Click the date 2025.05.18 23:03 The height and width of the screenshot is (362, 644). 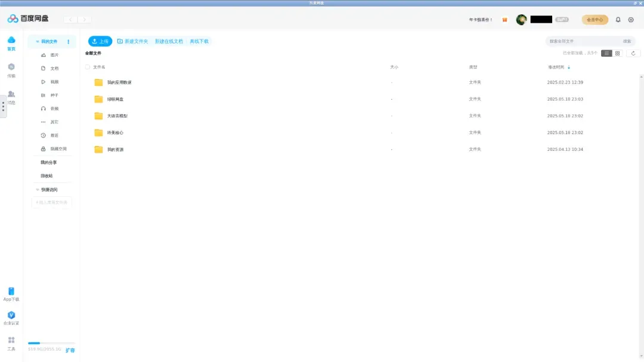pyautogui.click(x=565, y=99)
